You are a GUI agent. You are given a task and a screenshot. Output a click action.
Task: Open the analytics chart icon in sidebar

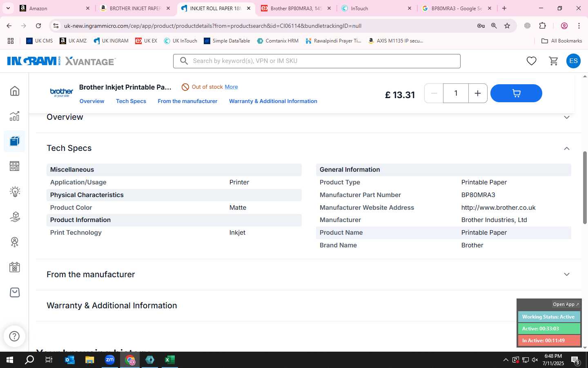[x=15, y=116]
